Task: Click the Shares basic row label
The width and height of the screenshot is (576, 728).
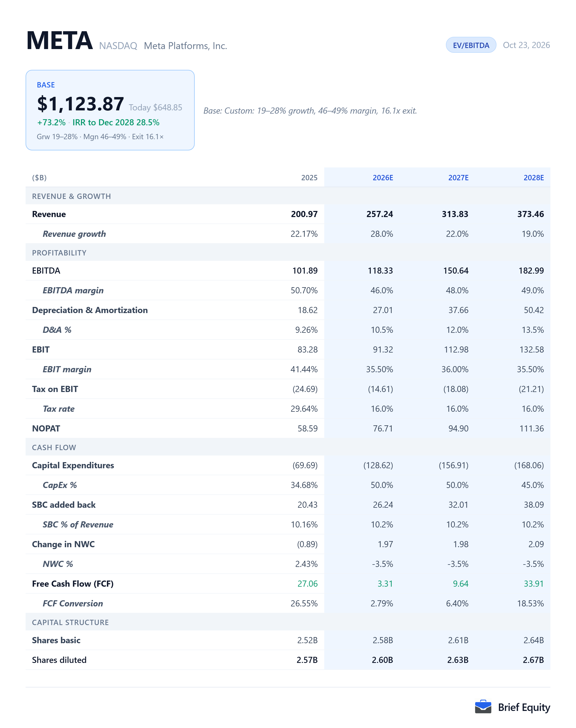Action: 56,640
